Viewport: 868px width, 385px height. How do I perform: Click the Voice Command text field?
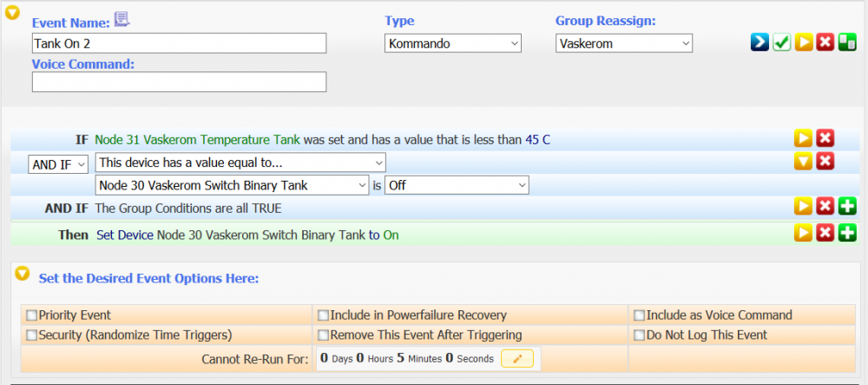(x=179, y=82)
